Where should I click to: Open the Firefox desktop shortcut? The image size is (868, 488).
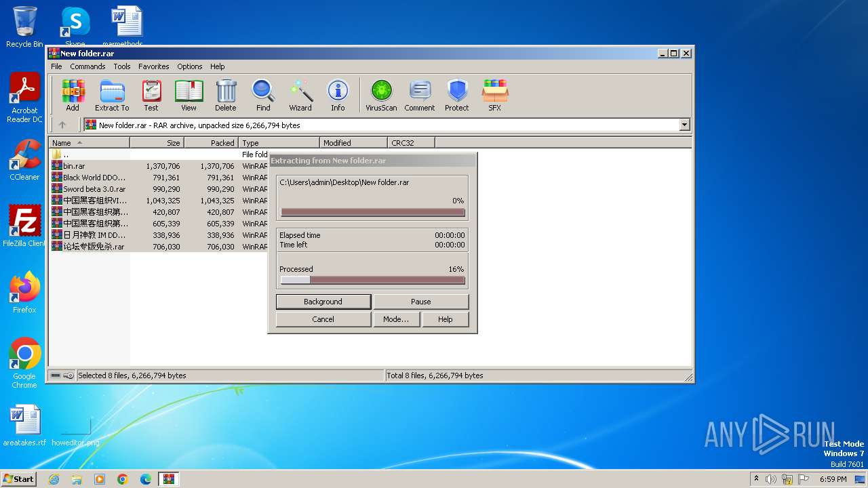tap(24, 293)
